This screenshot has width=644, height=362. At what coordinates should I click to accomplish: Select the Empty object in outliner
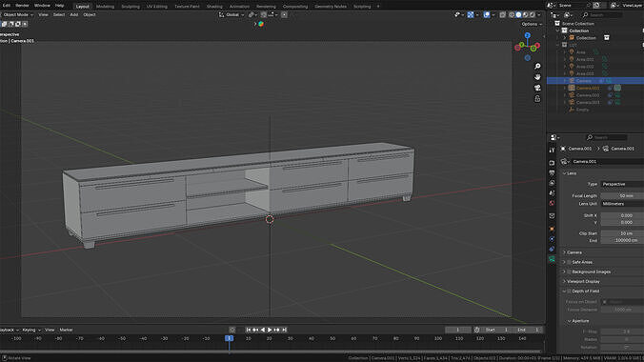click(x=582, y=110)
